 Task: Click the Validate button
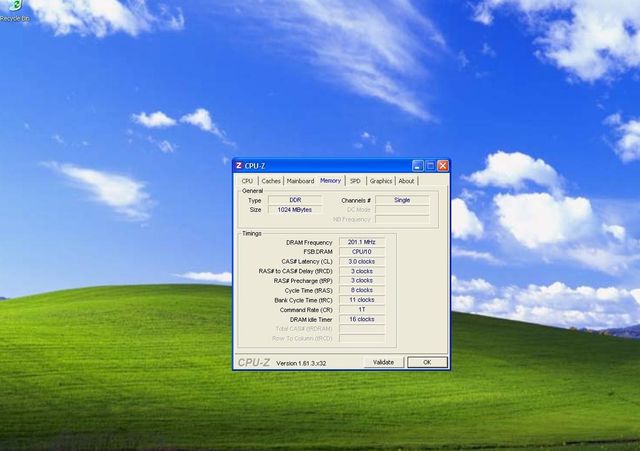(383, 362)
